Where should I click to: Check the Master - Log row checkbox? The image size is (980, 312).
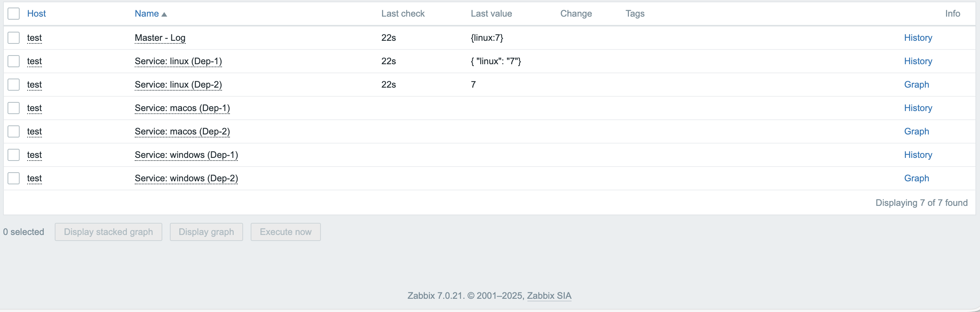click(x=14, y=38)
